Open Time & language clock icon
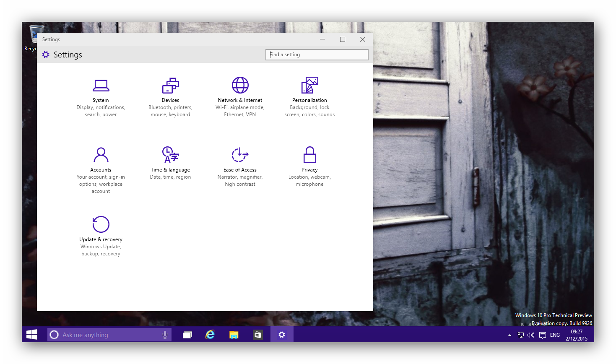 pyautogui.click(x=171, y=155)
